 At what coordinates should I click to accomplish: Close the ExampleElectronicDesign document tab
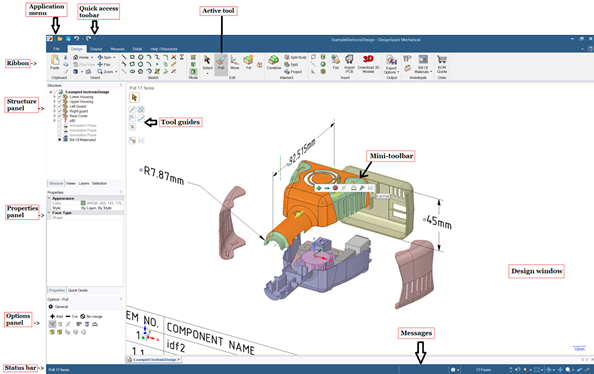click(x=179, y=359)
